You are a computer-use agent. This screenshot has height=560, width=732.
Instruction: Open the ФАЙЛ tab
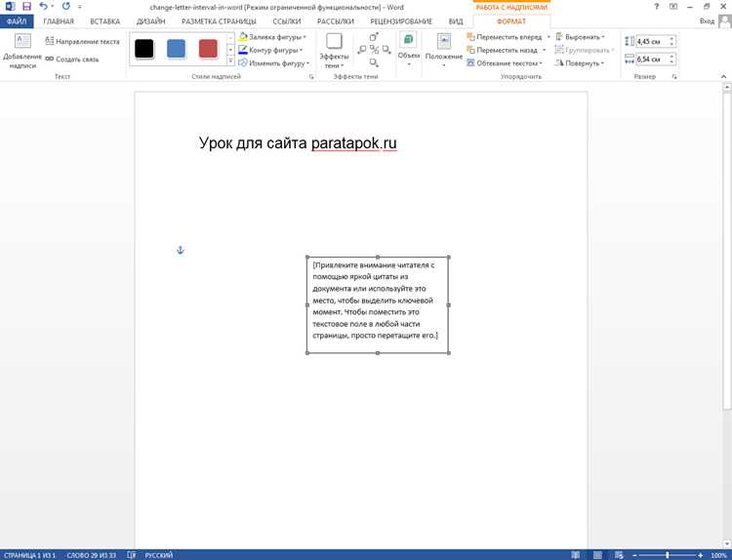[17, 21]
